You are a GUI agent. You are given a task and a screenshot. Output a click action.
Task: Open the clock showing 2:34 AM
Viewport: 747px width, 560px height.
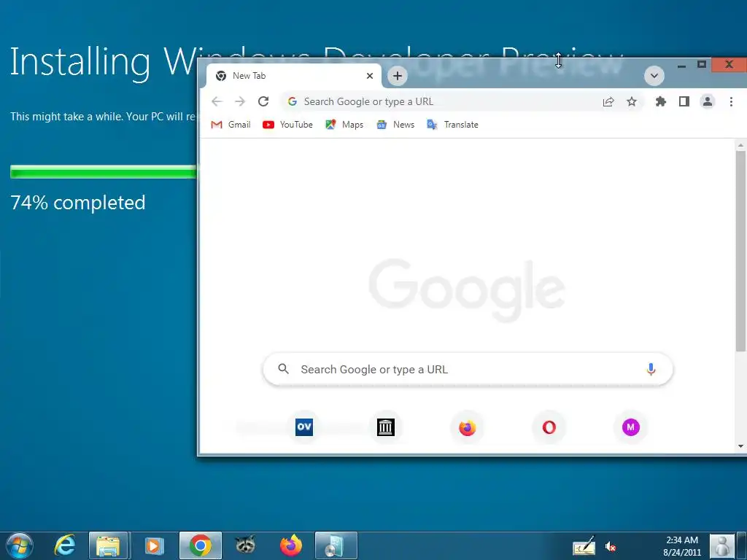click(682, 546)
